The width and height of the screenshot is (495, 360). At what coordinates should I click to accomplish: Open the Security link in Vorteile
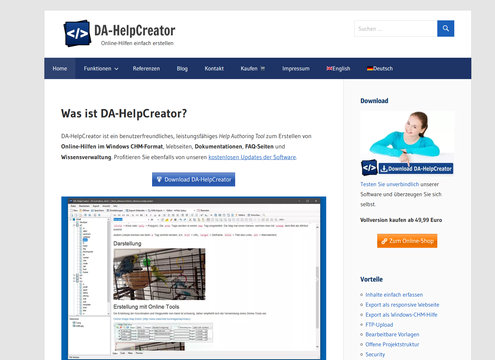coord(375,354)
